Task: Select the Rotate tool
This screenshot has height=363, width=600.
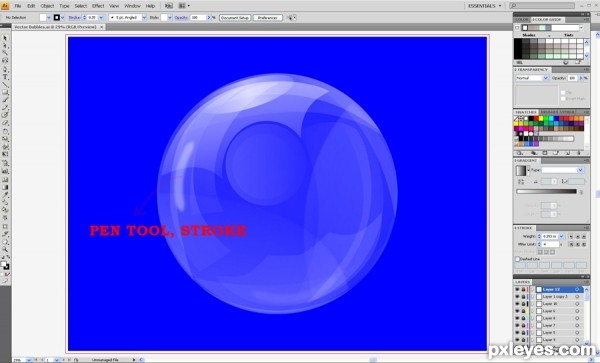Action: 5,132
